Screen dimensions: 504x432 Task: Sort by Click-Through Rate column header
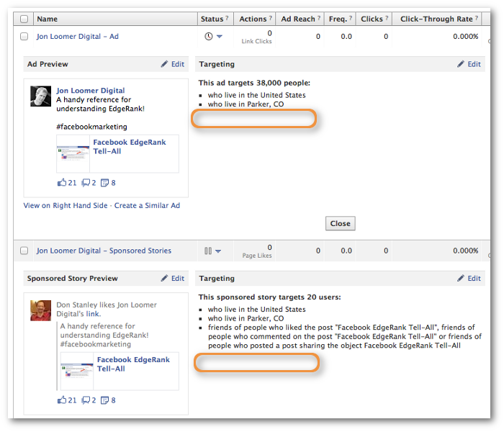[x=436, y=19]
